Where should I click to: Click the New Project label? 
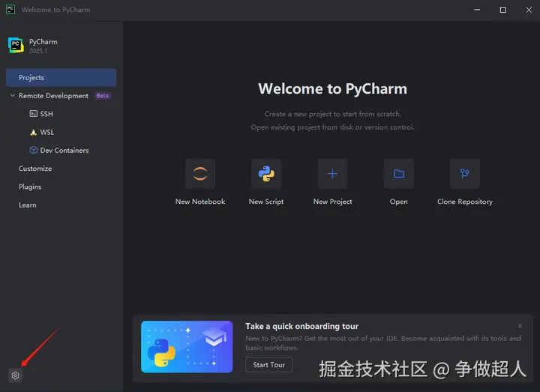coord(333,202)
